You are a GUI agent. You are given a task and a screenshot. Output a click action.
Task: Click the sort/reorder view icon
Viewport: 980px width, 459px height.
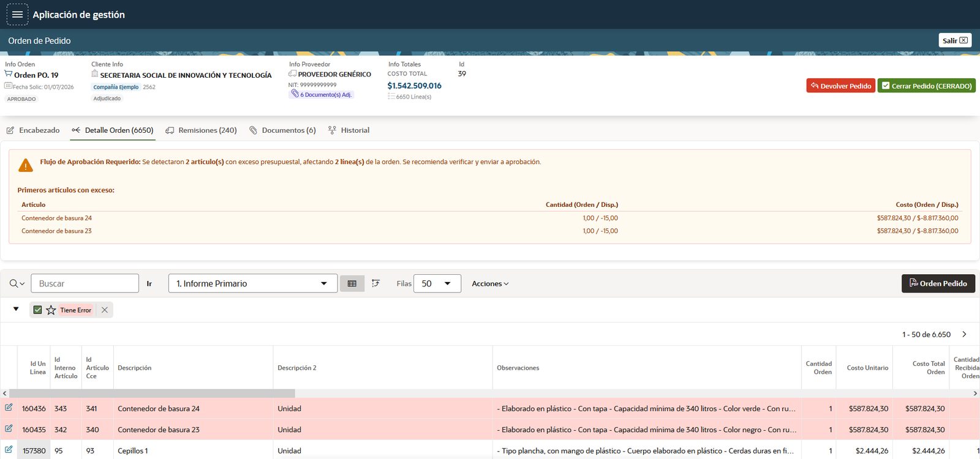376,283
